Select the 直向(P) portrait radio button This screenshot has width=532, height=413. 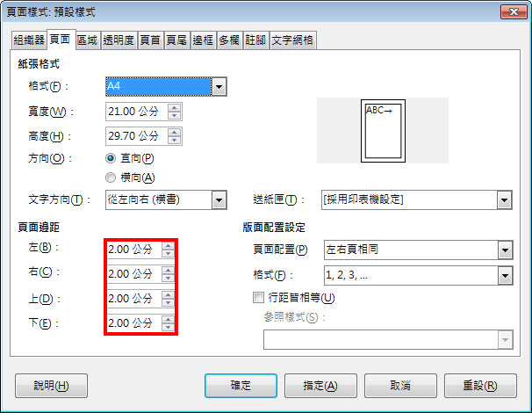pyautogui.click(x=111, y=158)
